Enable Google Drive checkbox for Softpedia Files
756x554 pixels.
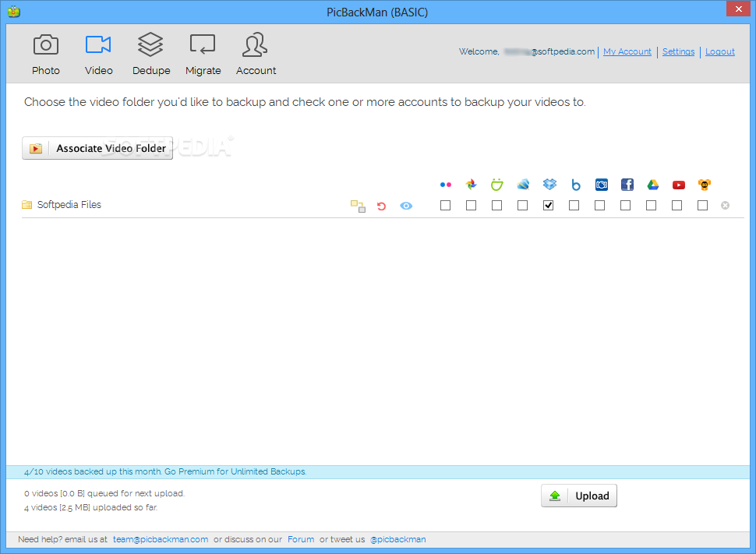coord(651,206)
